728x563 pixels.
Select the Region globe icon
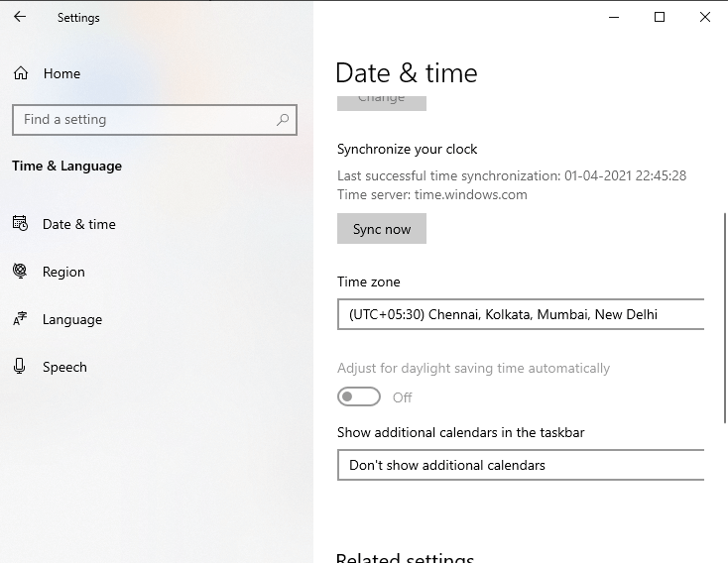tap(20, 272)
